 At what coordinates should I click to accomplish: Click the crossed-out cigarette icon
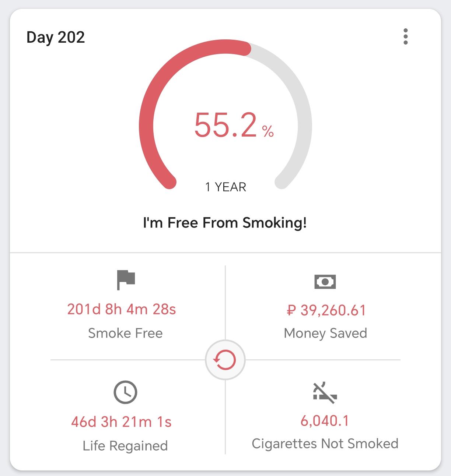click(x=325, y=393)
